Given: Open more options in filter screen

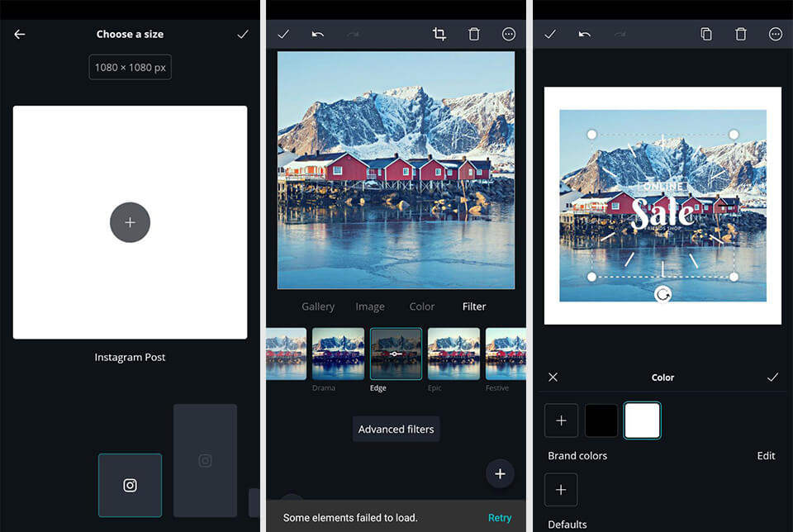Looking at the screenshot, I should pyautogui.click(x=509, y=34).
